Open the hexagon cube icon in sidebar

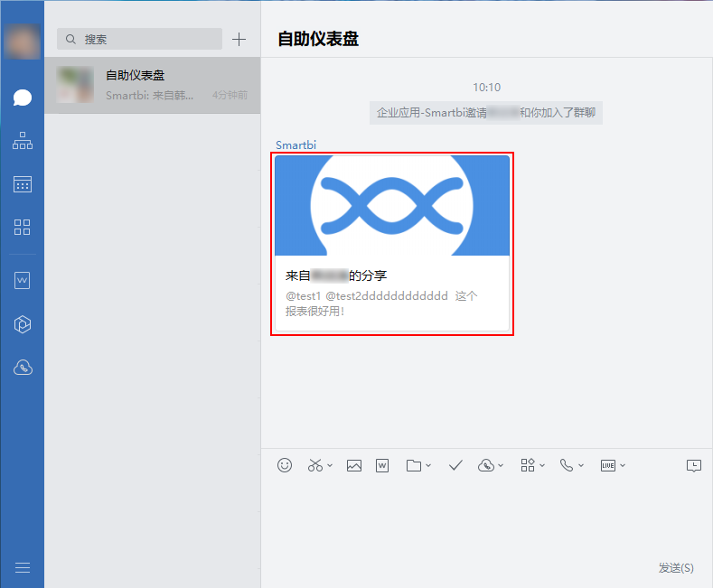[23, 324]
